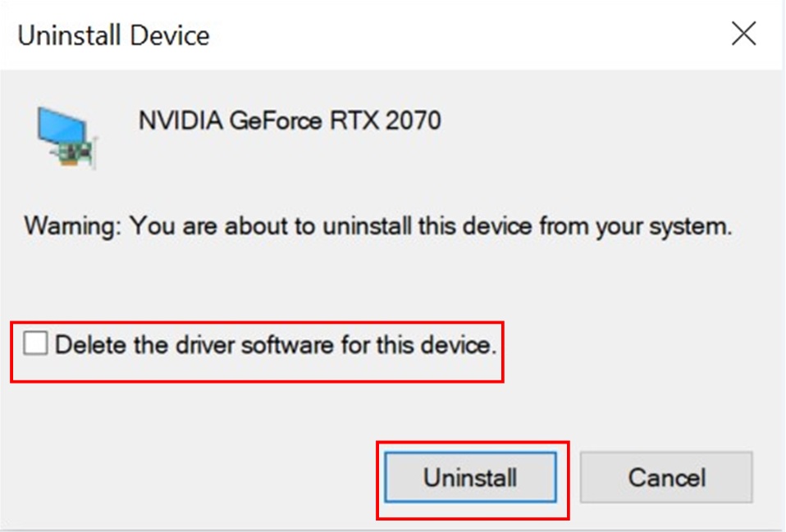
Task: Click 'RTX 2070' in the device name
Action: 386,120
